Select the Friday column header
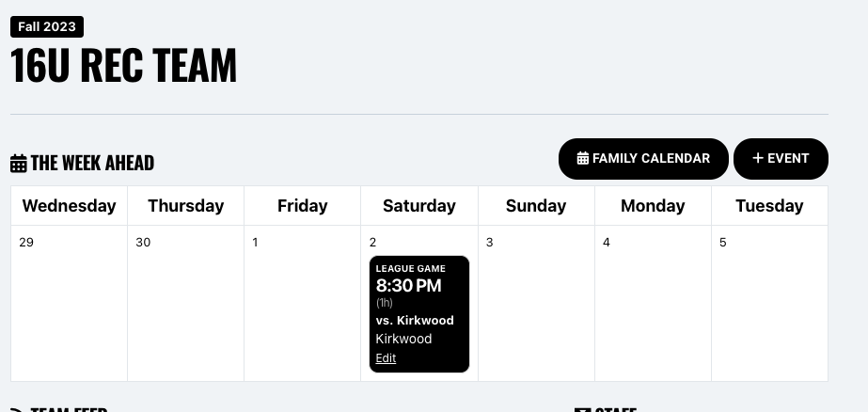 pos(303,206)
